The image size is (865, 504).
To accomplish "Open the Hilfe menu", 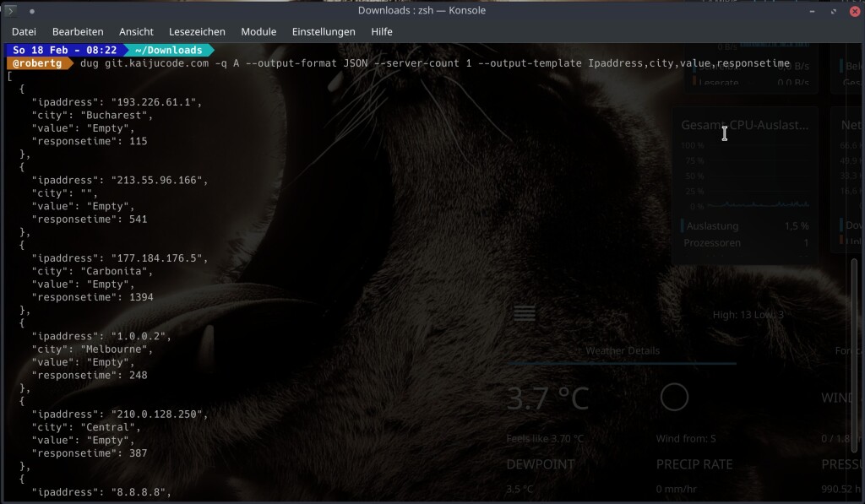I will coord(382,32).
